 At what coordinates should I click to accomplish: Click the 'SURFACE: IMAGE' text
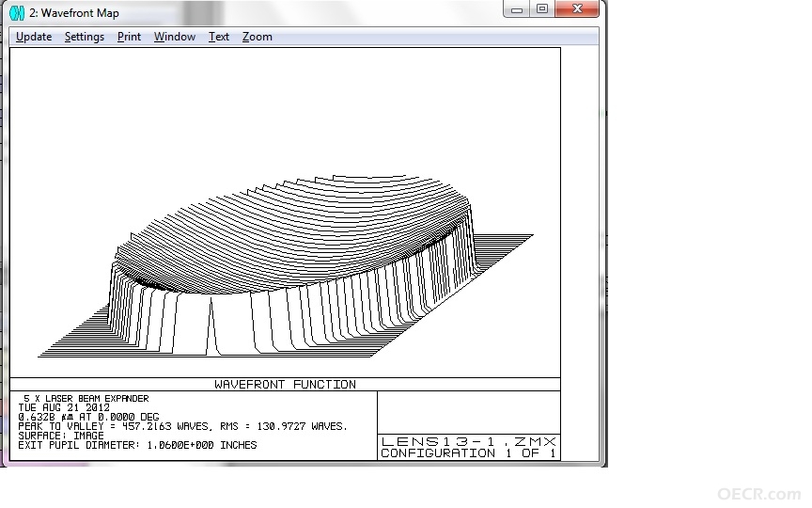[60, 436]
